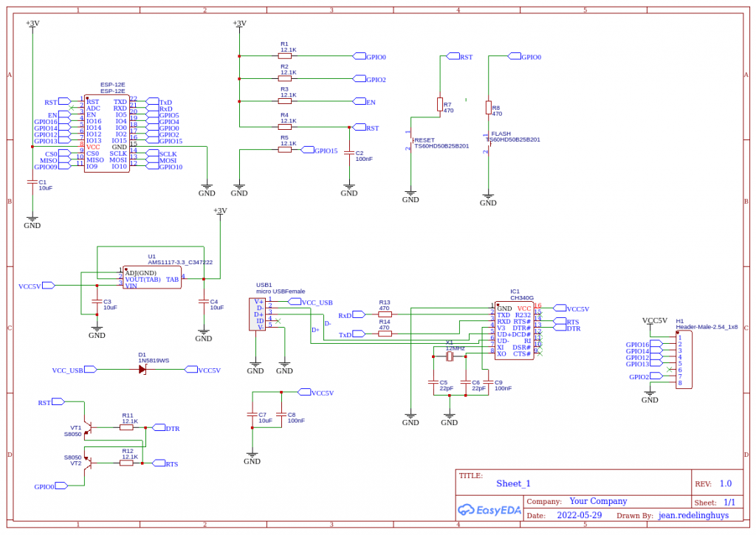Viewport: 756px width, 535px height.
Task: Click the 'Header-Male-2.54_1x8' label
Action: (x=707, y=327)
